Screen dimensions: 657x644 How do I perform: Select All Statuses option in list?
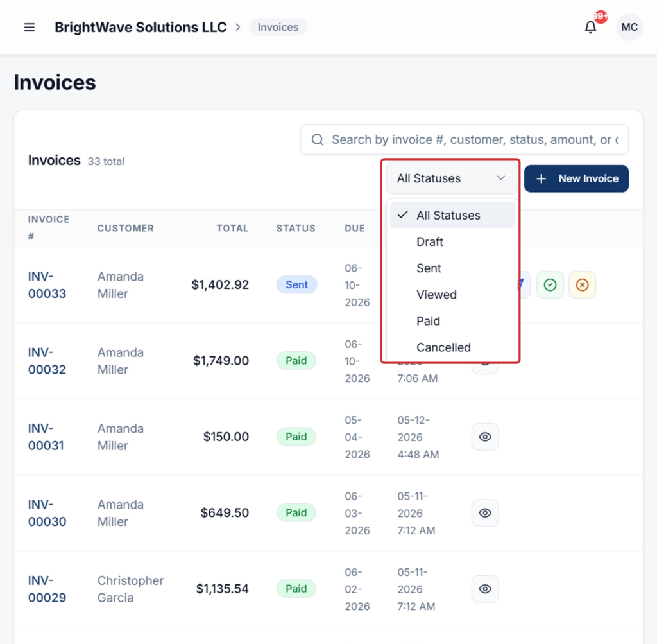click(452, 215)
